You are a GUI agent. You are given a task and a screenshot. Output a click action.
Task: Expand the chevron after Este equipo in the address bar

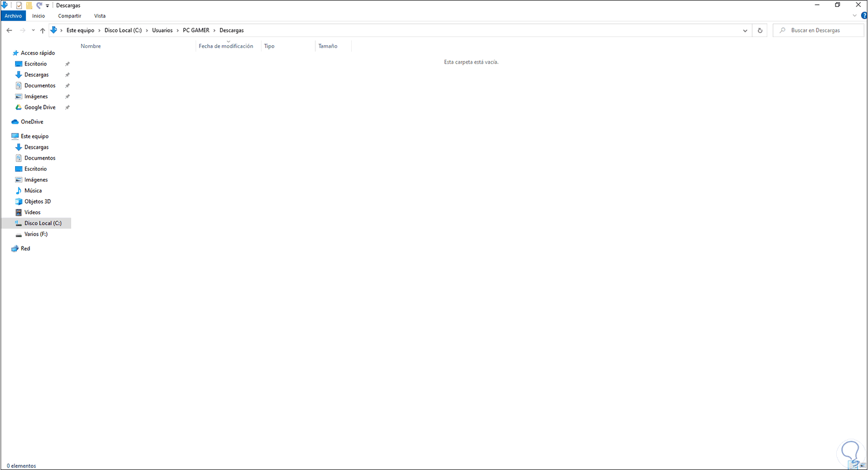(100, 30)
